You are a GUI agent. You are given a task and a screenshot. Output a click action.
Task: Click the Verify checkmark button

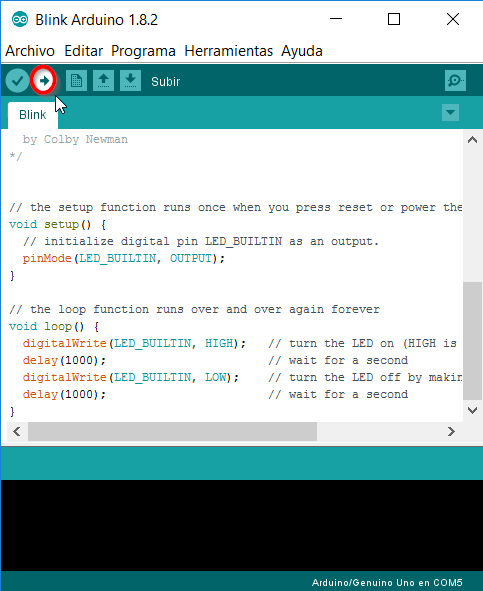tap(17, 81)
